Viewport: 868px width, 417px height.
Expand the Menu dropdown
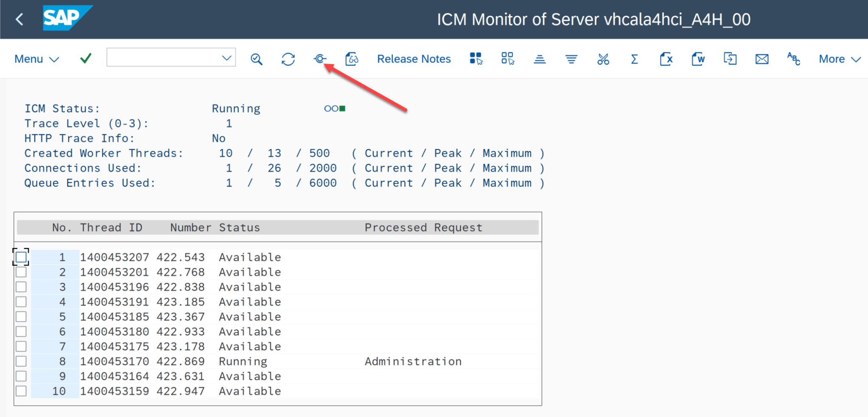pyautogui.click(x=36, y=59)
